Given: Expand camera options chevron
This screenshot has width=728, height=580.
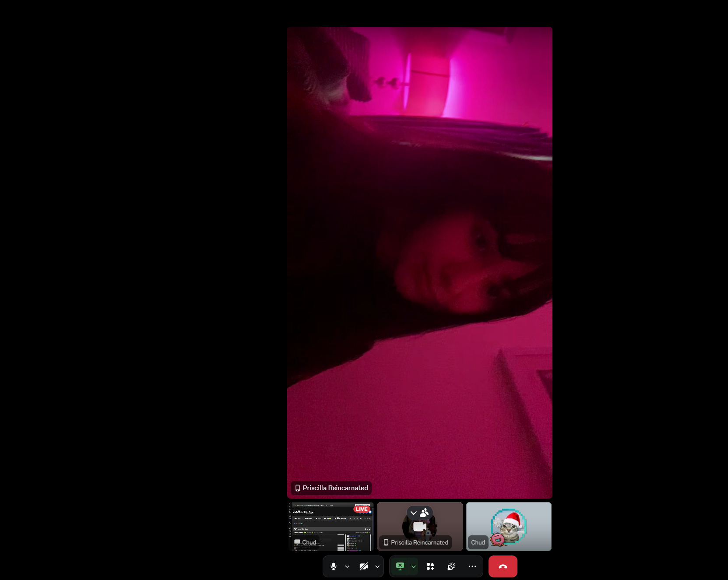Looking at the screenshot, I should click(377, 566).
